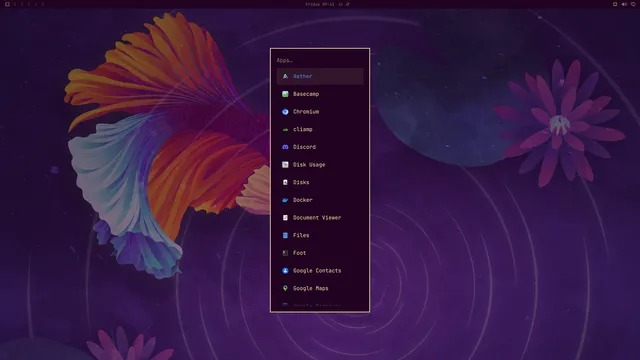Viewport: 640px width, 360px height.
Task: Click the Chromium browser icon
Action: pyautogui.click(x=285, y=111)
